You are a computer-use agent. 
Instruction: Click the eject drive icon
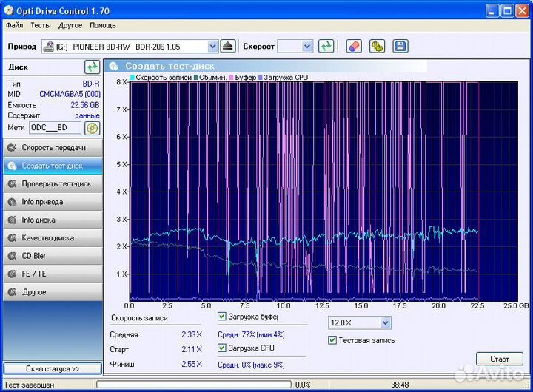[228, 47]
